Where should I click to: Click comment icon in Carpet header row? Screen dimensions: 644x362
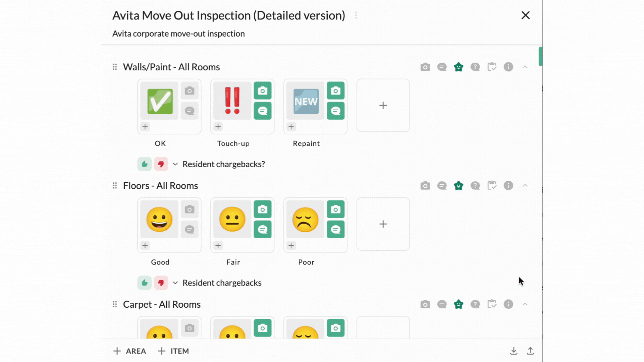[x=442, y=304]
